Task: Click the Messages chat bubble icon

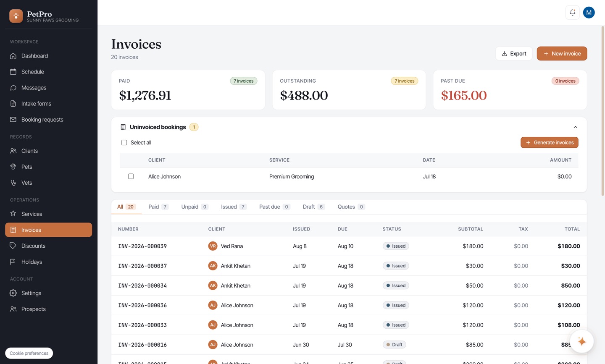Action: [13, 88]
